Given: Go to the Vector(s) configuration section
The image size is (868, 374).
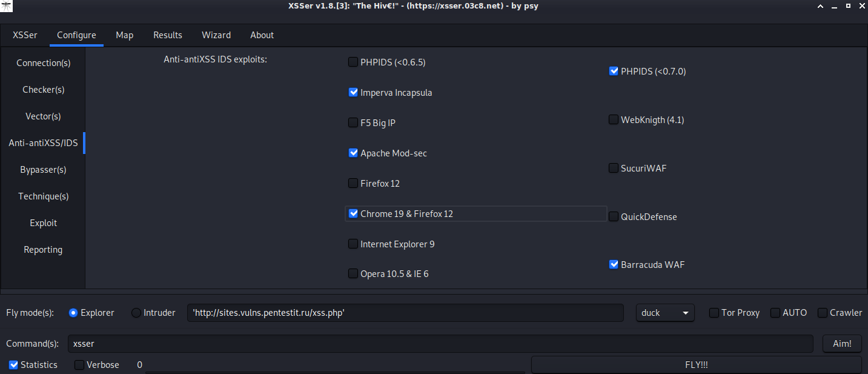Looking at the screenshot, I should pos(43,116).
